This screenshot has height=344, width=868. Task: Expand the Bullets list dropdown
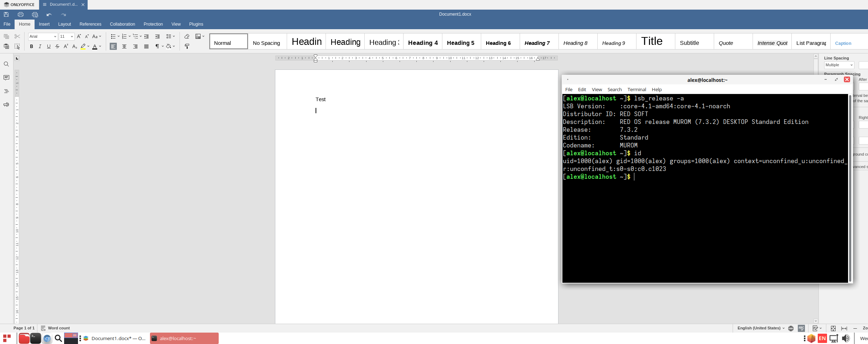point(118,36)
